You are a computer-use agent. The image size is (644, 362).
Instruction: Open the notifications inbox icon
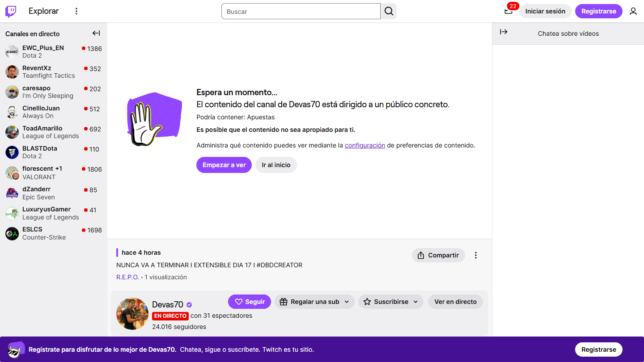coord(508,11)
